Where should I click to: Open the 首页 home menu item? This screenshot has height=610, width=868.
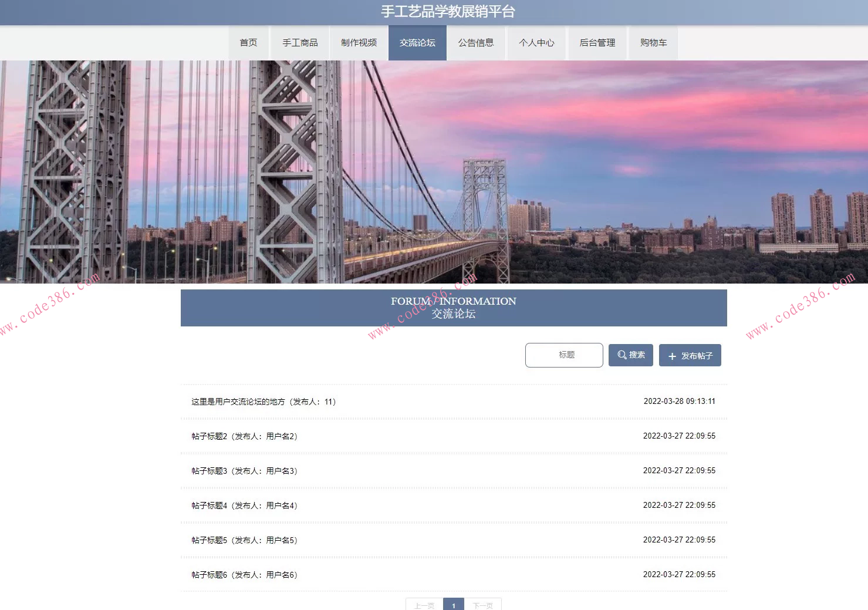[248, 43]
